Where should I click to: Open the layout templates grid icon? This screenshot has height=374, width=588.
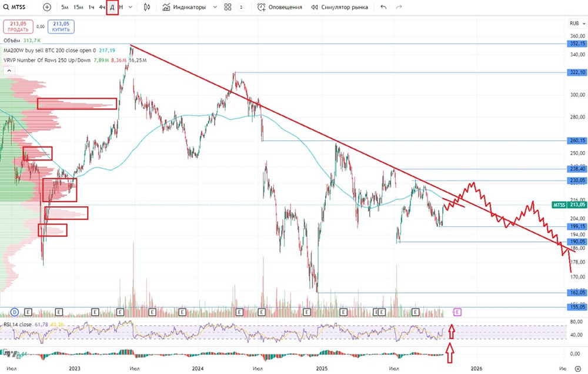[x=228, y=7]
